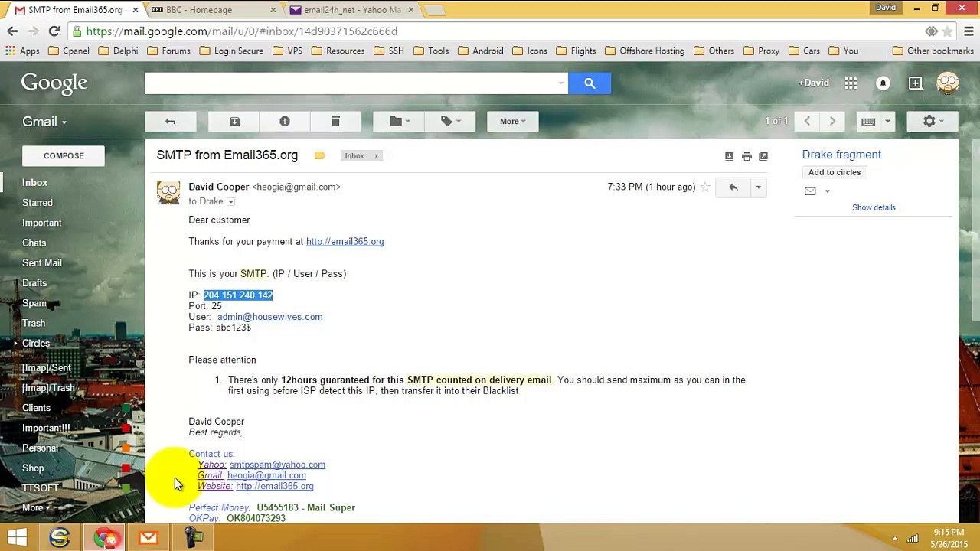Open the Cpanel bookmarks folder
Image resolution: width=980 pixels, height=551 pixels.
[x=69, y=51]
